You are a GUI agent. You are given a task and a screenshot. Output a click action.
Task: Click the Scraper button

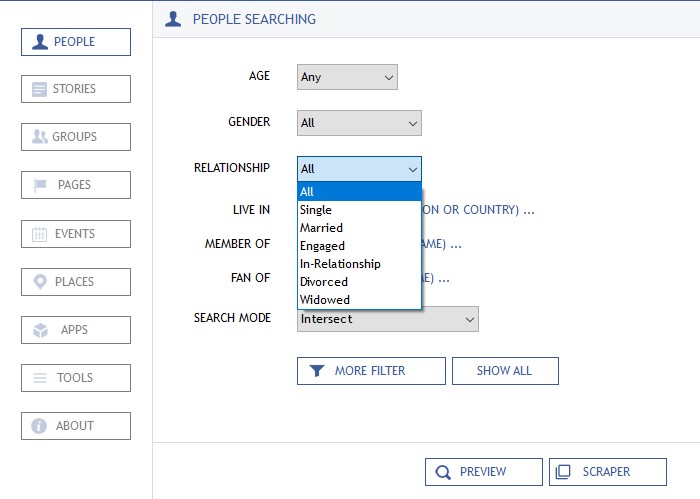tap(608, 472)
